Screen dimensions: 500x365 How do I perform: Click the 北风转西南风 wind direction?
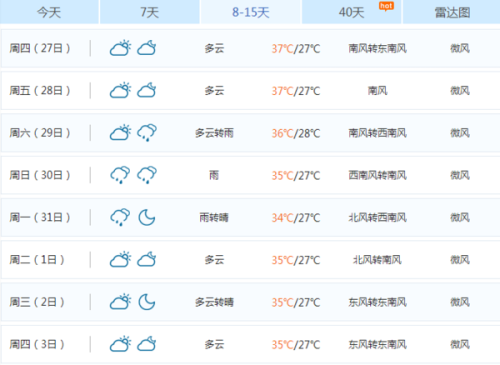(x=378, y=218)
